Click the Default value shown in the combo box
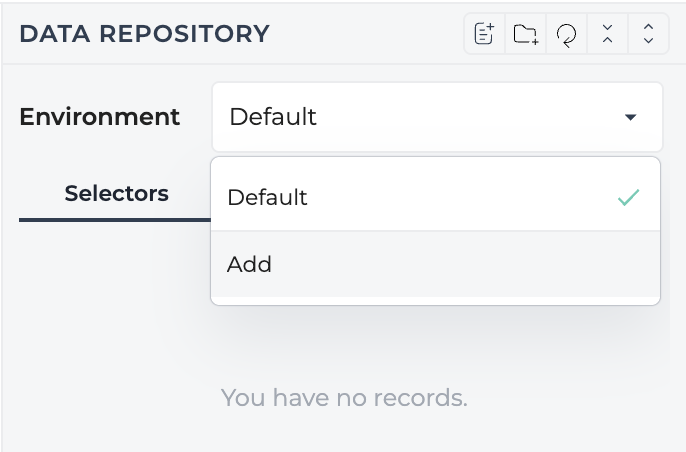686x452 pixels. coord(273,117)
